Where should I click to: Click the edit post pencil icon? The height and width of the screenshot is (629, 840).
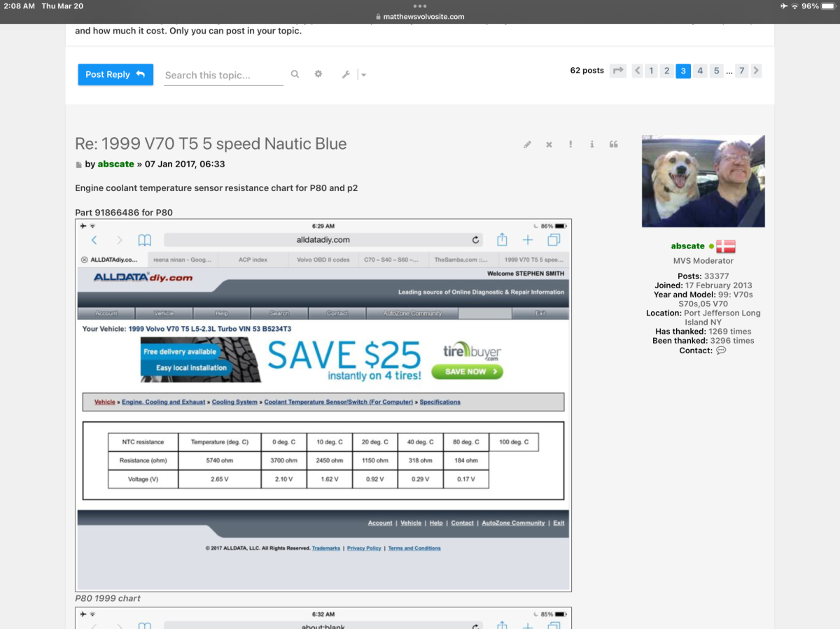[527, 145]
